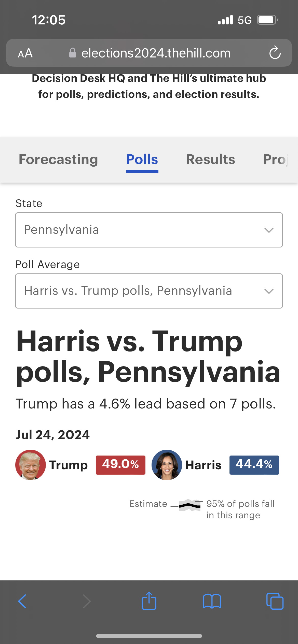Tap Trump's red 49.0% badge
This screenshot has width=298, height=644.
pos(120,465)
